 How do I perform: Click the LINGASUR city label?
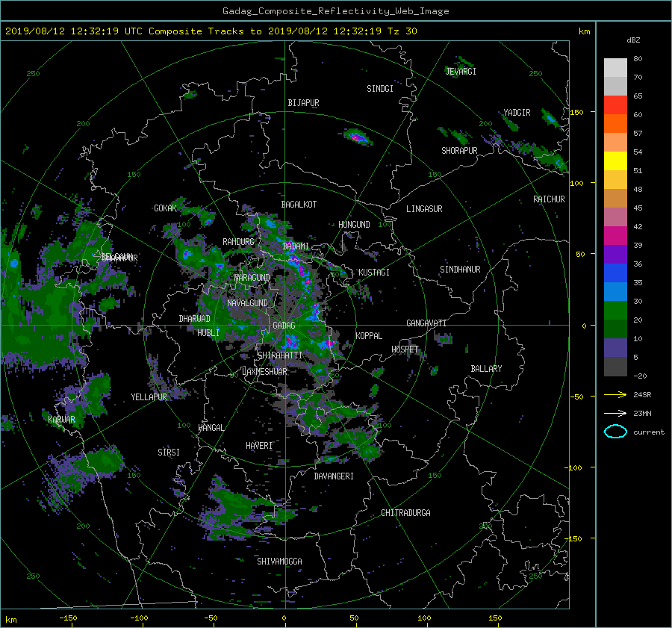pyautogui.click(x=424, y=209)
